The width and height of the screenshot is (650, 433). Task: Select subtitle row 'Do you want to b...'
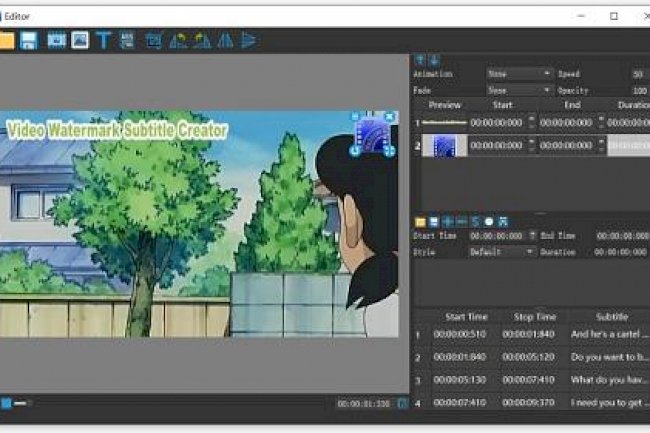pos(532,357)
